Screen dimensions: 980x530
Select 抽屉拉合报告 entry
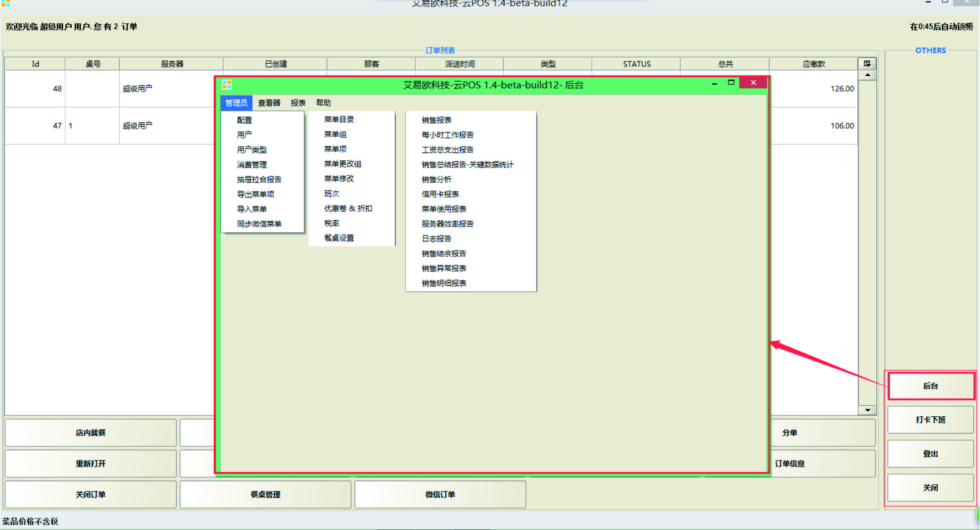pos(259,179)
